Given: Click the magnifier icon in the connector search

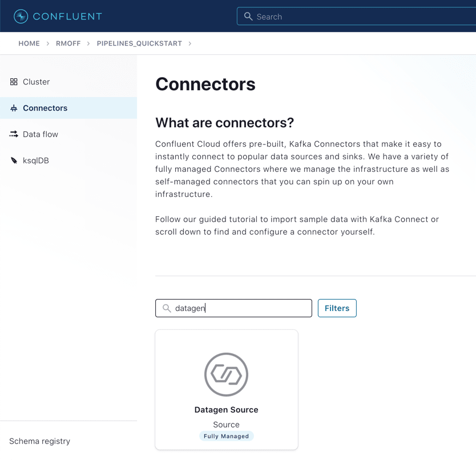Looking at the screenshot, I should (x=167, y=308).
